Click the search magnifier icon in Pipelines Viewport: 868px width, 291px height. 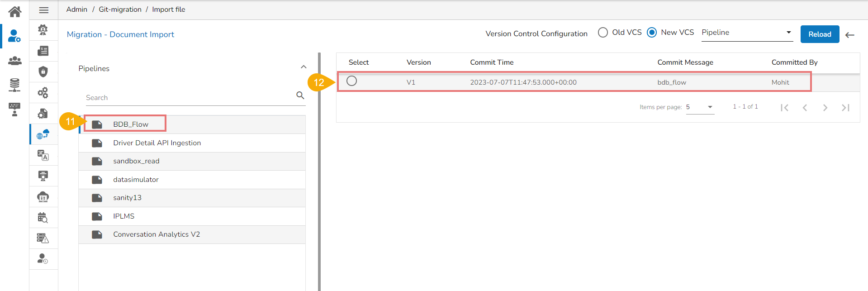300,95
